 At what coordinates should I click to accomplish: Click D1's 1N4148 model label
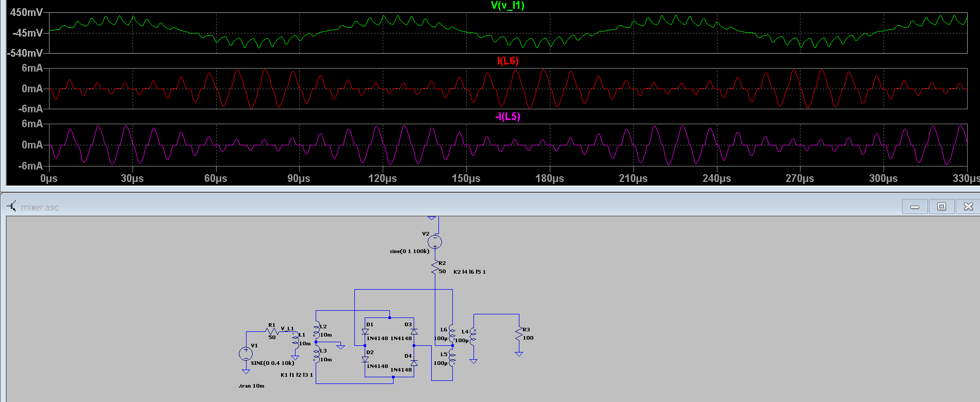pos(377,339)
